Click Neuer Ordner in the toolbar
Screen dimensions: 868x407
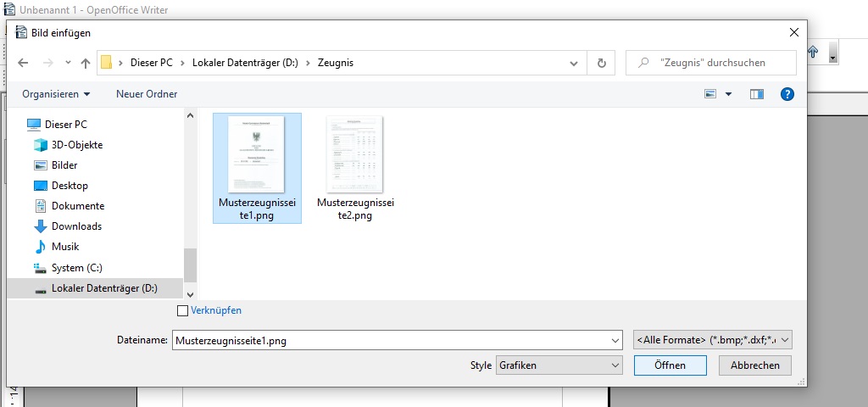tap(147, 94)
